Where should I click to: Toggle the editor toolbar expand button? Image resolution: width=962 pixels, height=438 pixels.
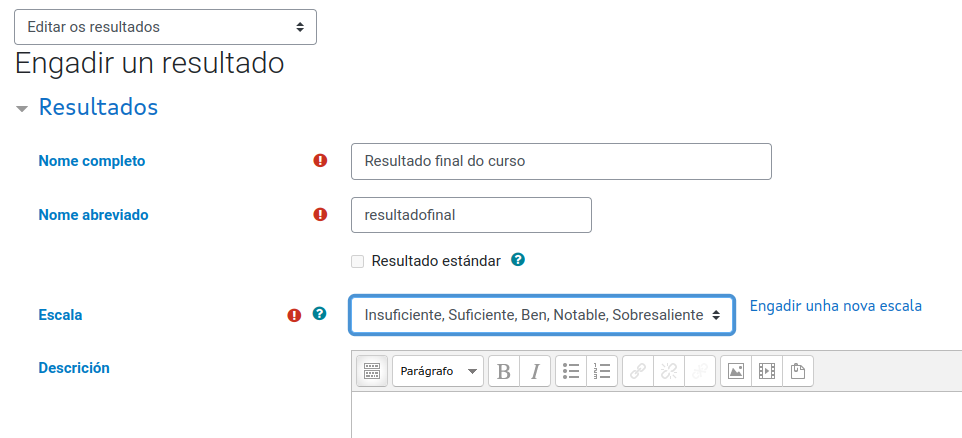coord(371,371)
